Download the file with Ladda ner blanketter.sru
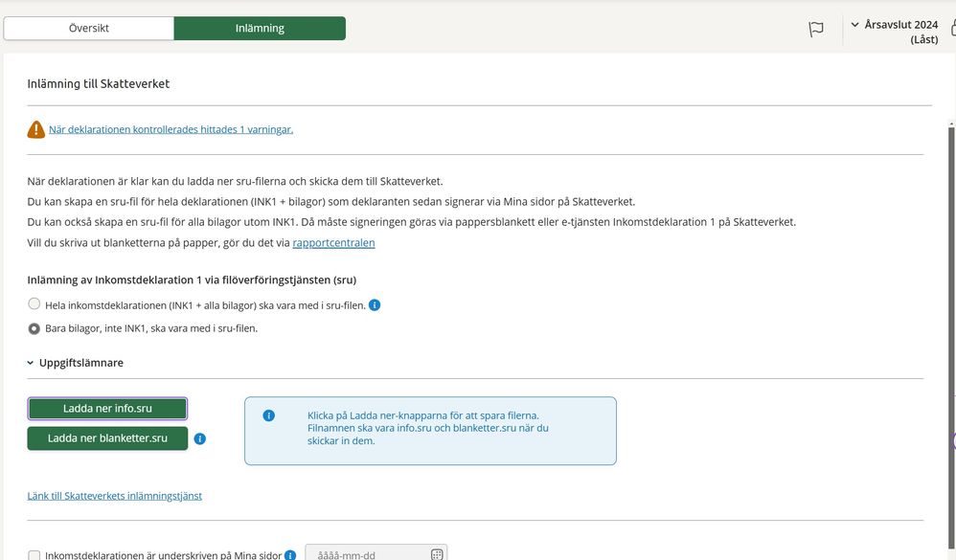Image resolution: width=956 pixels, height=560 pixels. (x=107, y=438)
